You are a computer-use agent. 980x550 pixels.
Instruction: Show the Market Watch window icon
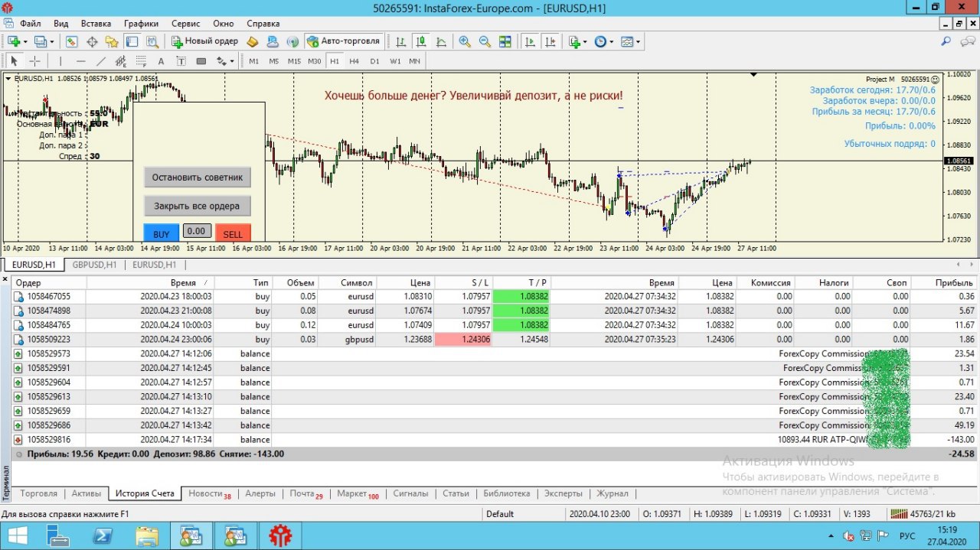point(72,41)
